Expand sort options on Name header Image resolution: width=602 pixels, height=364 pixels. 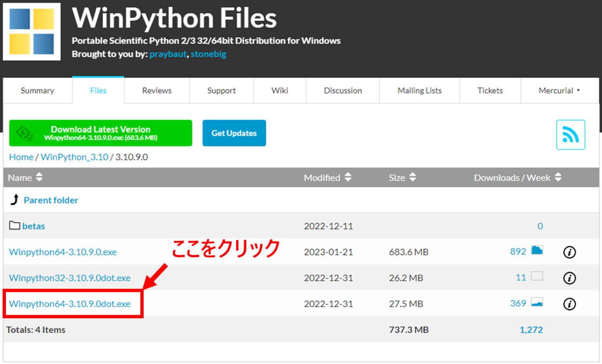click(39, 177)
